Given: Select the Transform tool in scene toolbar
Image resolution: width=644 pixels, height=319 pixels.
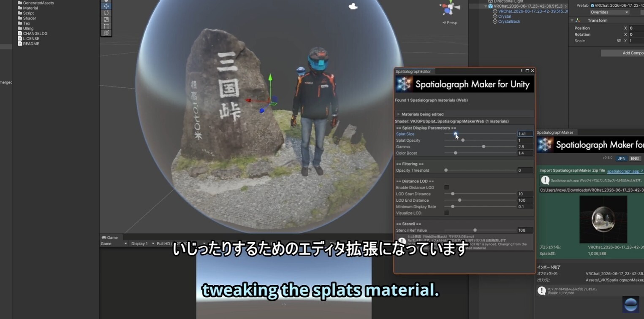Looking at the screenshot, I should pyautogui.click(x=106, y=33).
